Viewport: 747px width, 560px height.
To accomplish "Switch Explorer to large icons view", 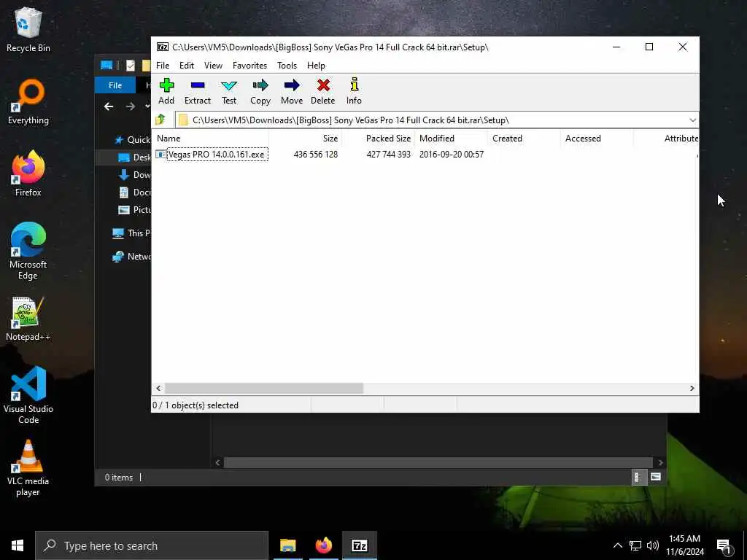I will [x=656, y=477].
